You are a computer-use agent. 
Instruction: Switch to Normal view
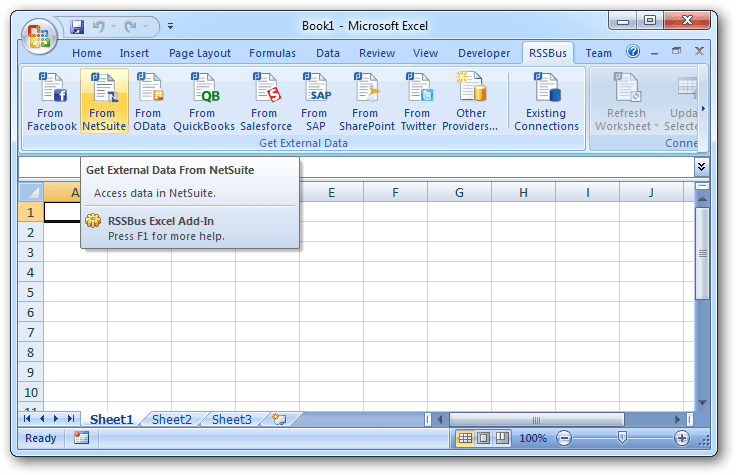click(x=465, y=438)
